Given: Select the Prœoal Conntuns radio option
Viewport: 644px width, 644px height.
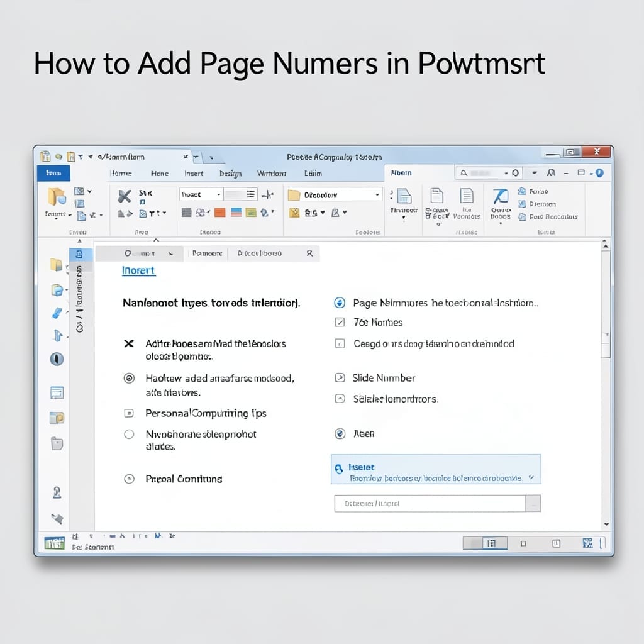Looking at the screenshot, I should 129,479.
